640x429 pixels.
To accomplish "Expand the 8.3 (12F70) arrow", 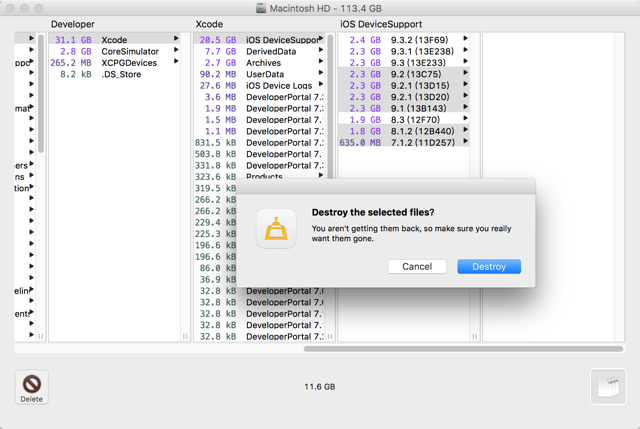I will coord(466,118).
